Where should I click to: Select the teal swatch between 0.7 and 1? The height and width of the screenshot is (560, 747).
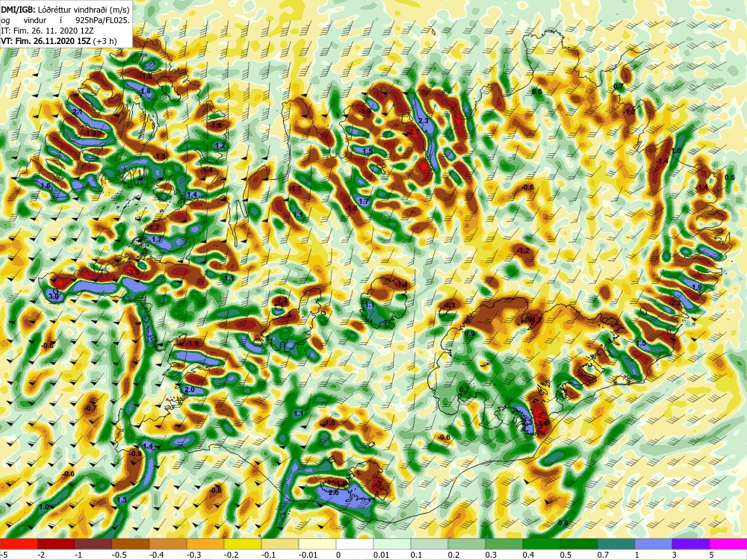coord(616,544)
